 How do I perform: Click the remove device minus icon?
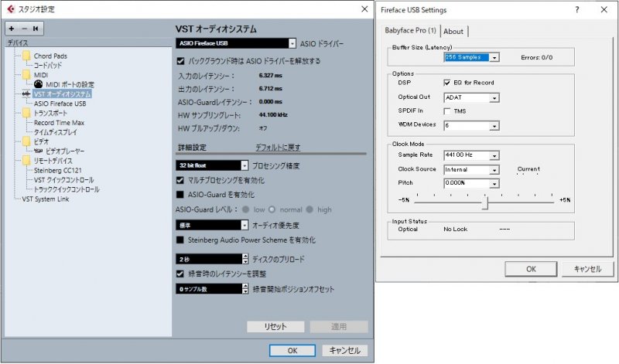point(23,29)
